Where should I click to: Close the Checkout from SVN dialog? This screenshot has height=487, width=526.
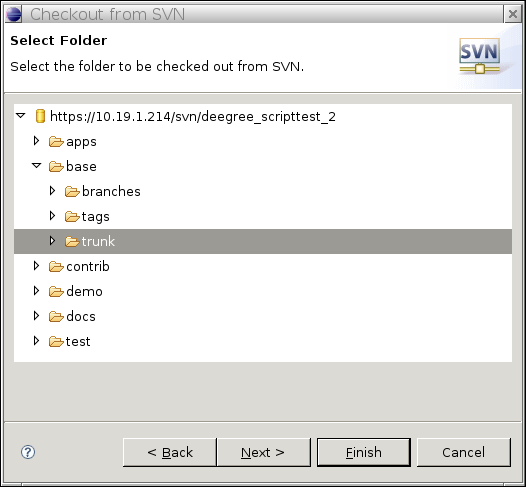513,14
